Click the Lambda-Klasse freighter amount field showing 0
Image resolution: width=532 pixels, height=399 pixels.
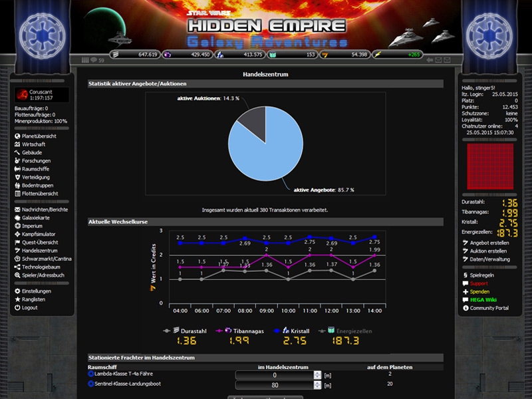(x=275, y=375)
